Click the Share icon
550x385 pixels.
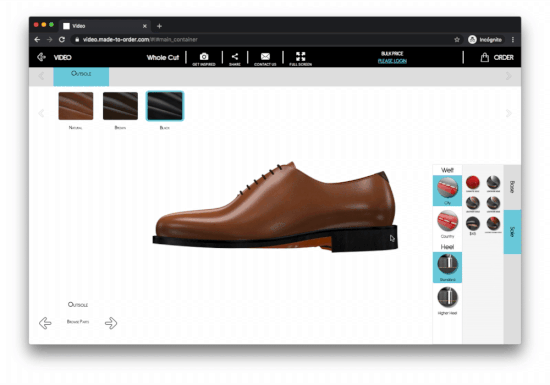point(235,56)
